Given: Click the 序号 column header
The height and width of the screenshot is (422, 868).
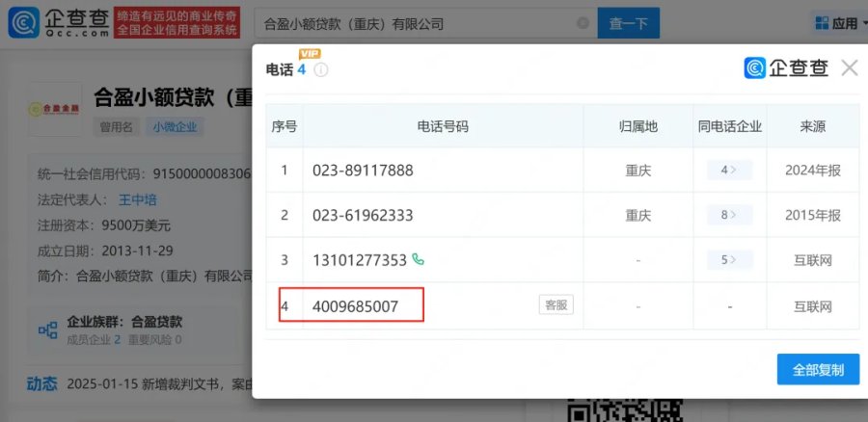Looking at the screenshot, I should point(284,126).
